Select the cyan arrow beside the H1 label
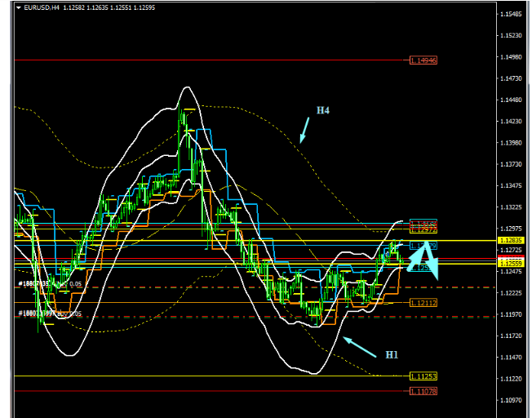 tap(358, 344)
